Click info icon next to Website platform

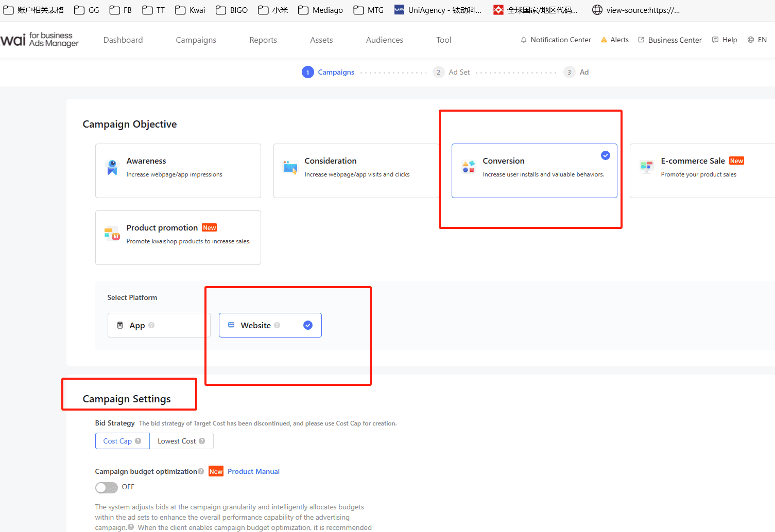(277, 325)
